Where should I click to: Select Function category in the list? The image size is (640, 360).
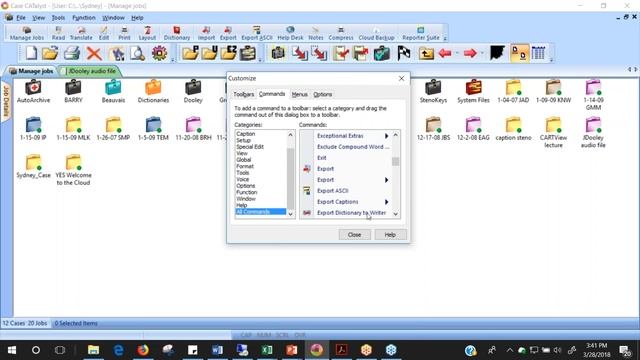(x=247, y=192)
